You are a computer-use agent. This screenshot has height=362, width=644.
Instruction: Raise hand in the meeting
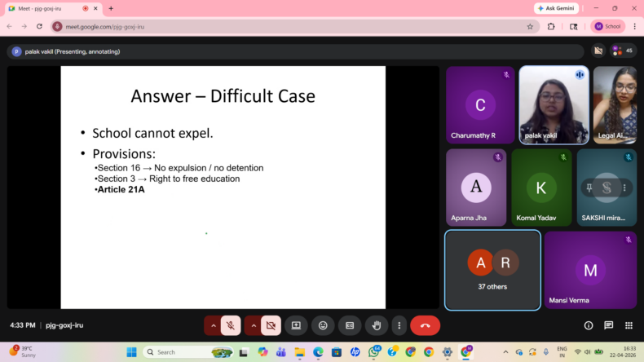coord(377,325)
